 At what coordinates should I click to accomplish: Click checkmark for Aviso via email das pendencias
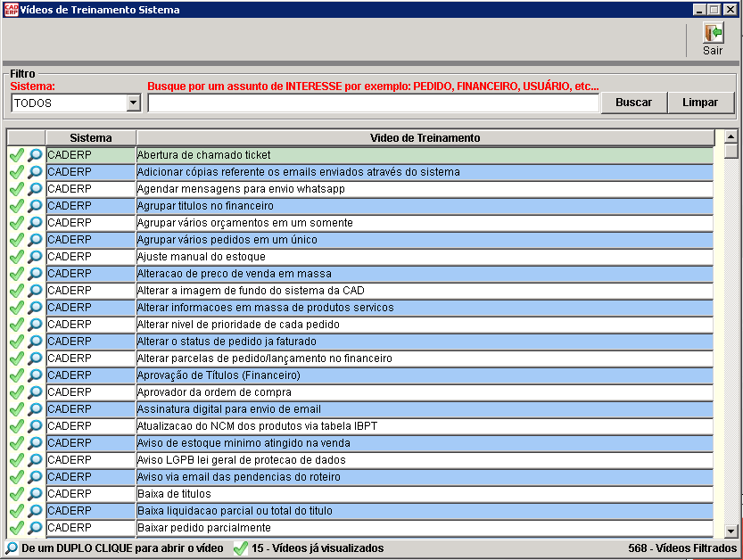(17, 477)
